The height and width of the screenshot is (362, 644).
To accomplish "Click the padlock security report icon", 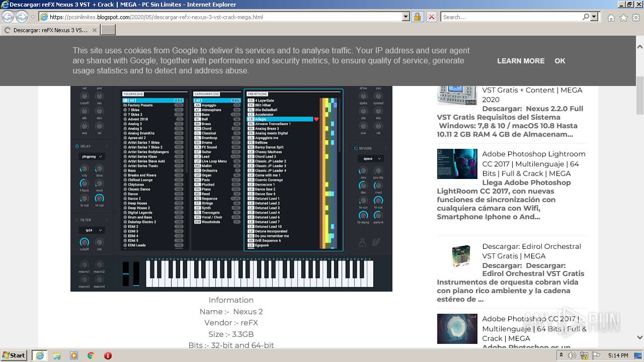I will (x=417, y=17).
